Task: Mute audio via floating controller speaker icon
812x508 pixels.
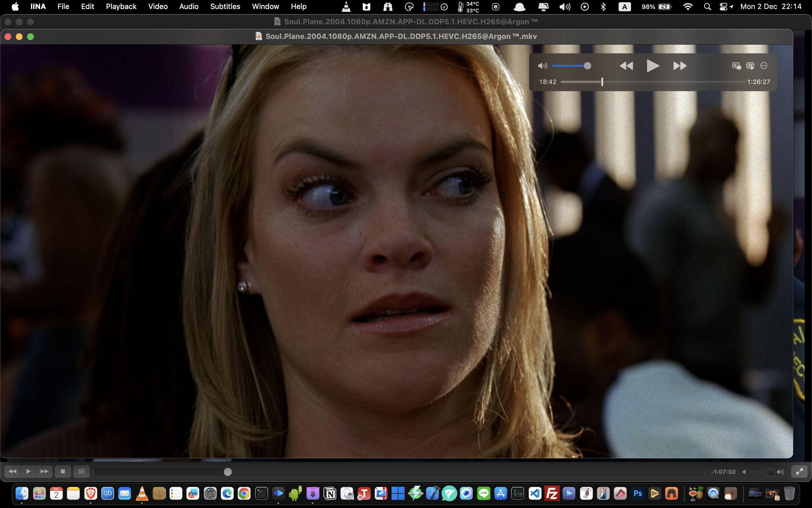Action: click(x=542, y=66)
